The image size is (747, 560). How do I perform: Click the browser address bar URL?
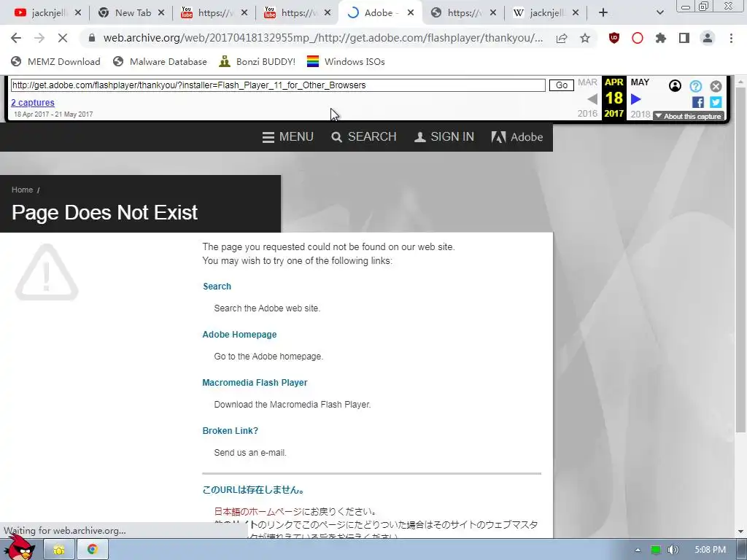coord(322,38)
